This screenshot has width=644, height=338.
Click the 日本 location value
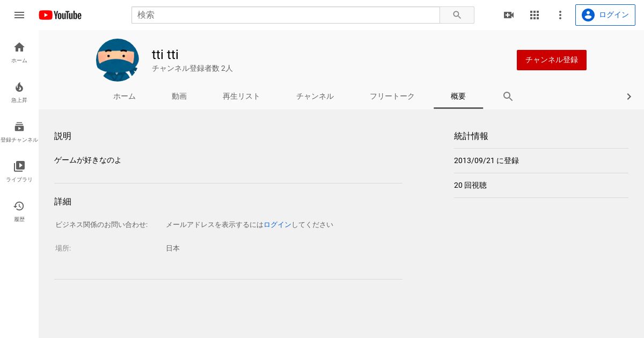pyautogui.click(x=173, y=248)
